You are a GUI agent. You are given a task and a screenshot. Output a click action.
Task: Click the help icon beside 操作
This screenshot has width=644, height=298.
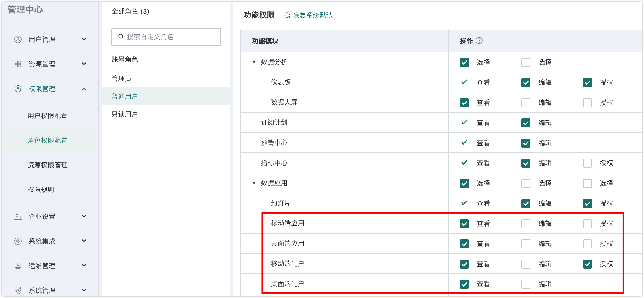[x=479, y=41]
